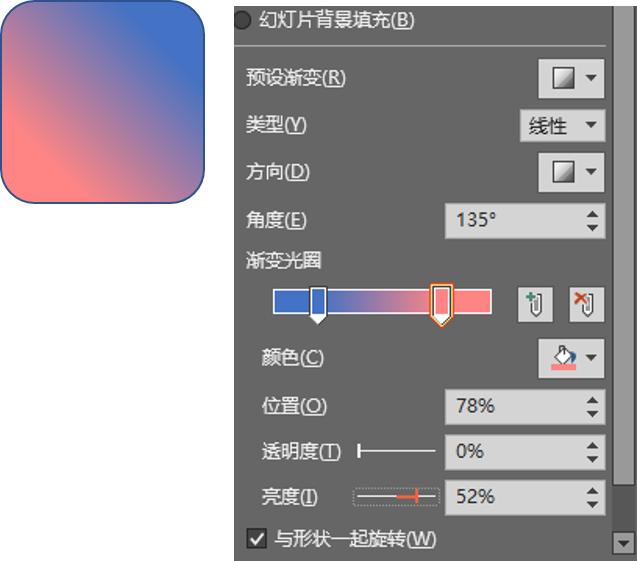Select the blue gradient stop marker
This screenshot has height=561, width=637.
pos(318,303)
